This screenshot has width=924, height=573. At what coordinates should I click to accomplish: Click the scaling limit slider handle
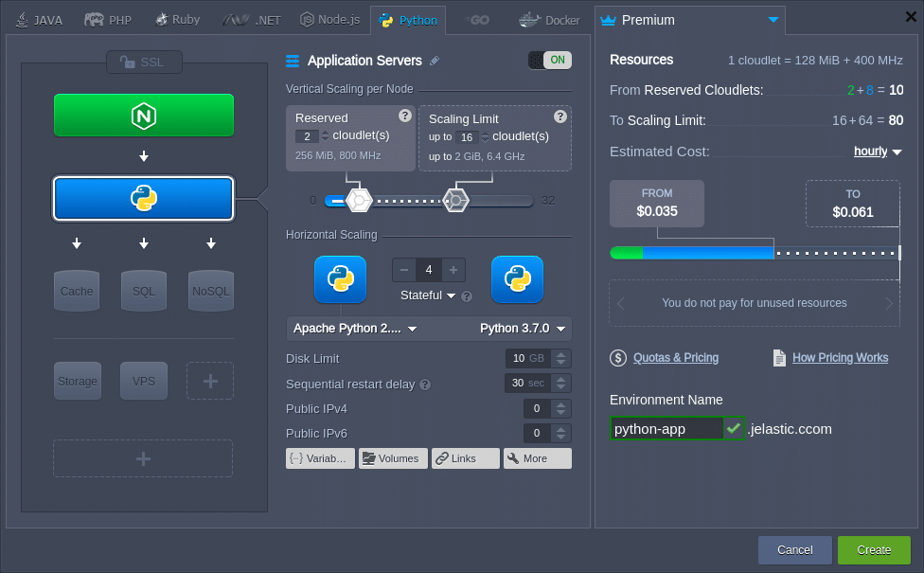click(455, 201)
